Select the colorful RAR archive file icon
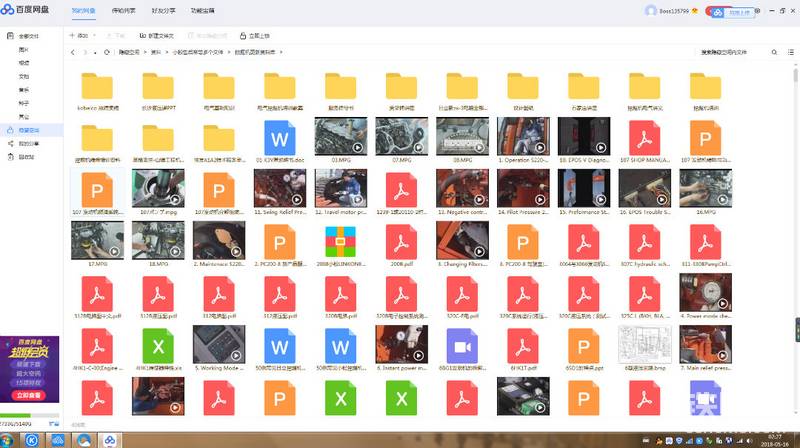The height and width of the screenshot is (448, 800). [340, 242]
